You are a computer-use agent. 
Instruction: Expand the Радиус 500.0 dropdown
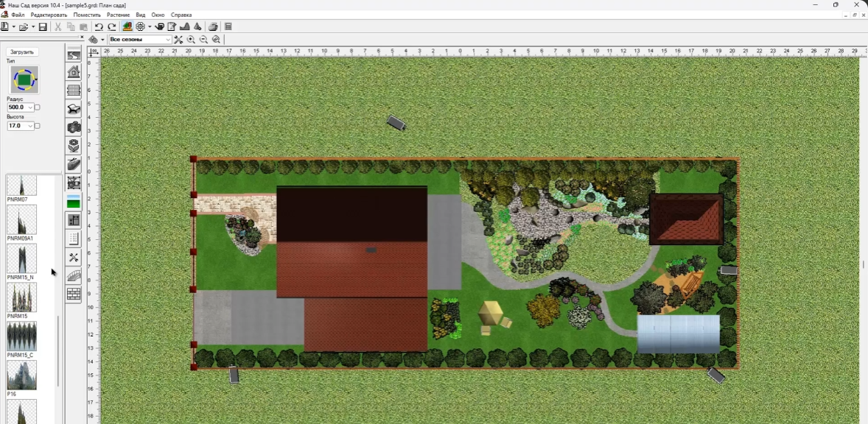[30, 107]
